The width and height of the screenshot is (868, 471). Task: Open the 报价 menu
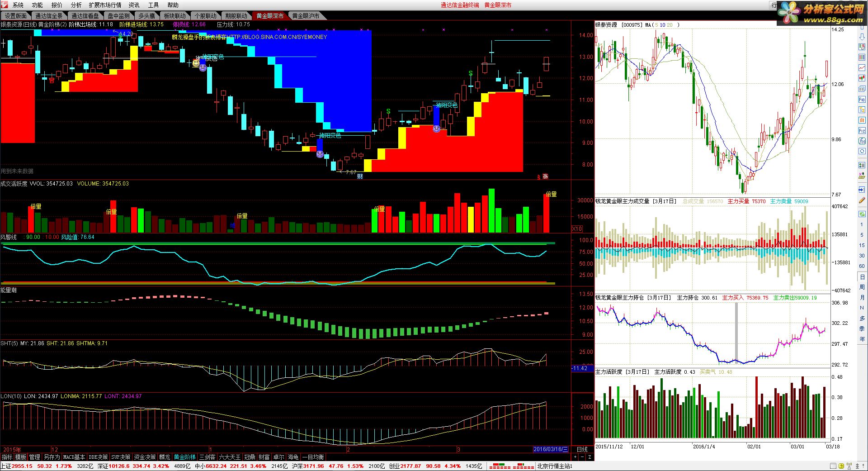pyautogui.click(x=57, y=5)
